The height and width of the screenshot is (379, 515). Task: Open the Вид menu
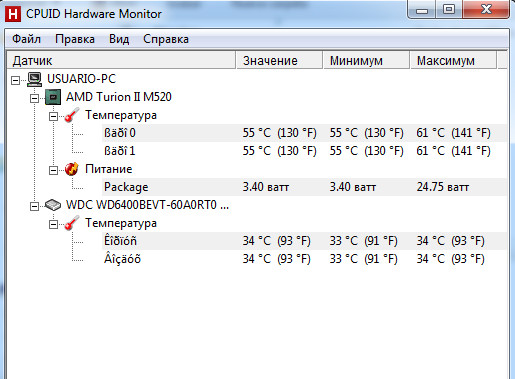point(119,39)
